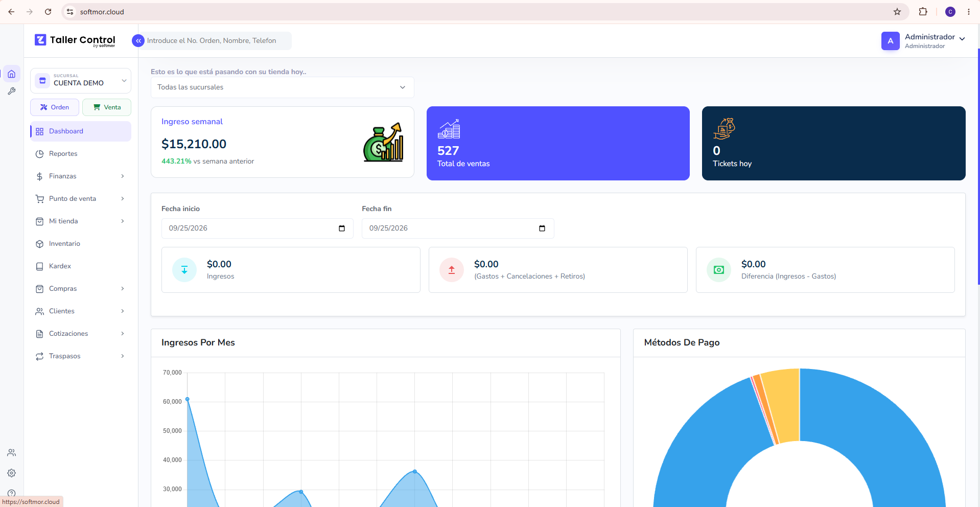Create a new Orden
Viewport: 980px width, 507px height.
(55, 107)
